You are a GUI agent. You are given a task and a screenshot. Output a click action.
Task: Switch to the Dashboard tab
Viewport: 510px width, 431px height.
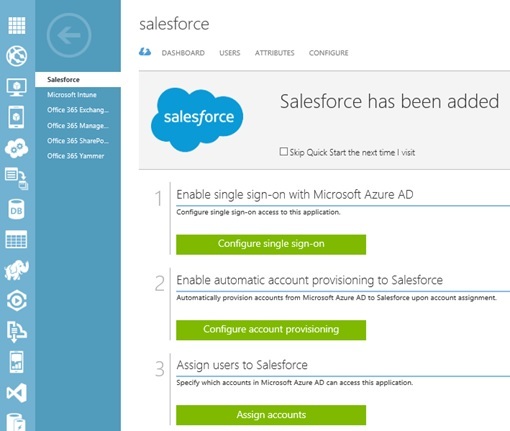tap(183, 53)
